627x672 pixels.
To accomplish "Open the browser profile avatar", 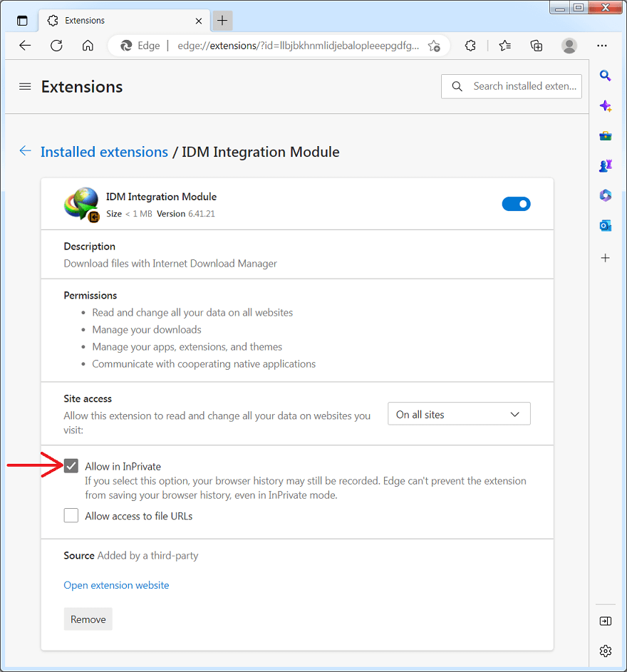I will coord(569,45).
